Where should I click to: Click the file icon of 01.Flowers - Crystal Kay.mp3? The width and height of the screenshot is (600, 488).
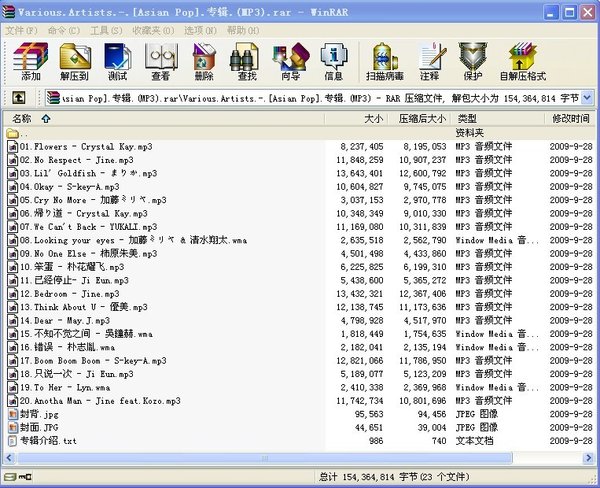(13, 147)
